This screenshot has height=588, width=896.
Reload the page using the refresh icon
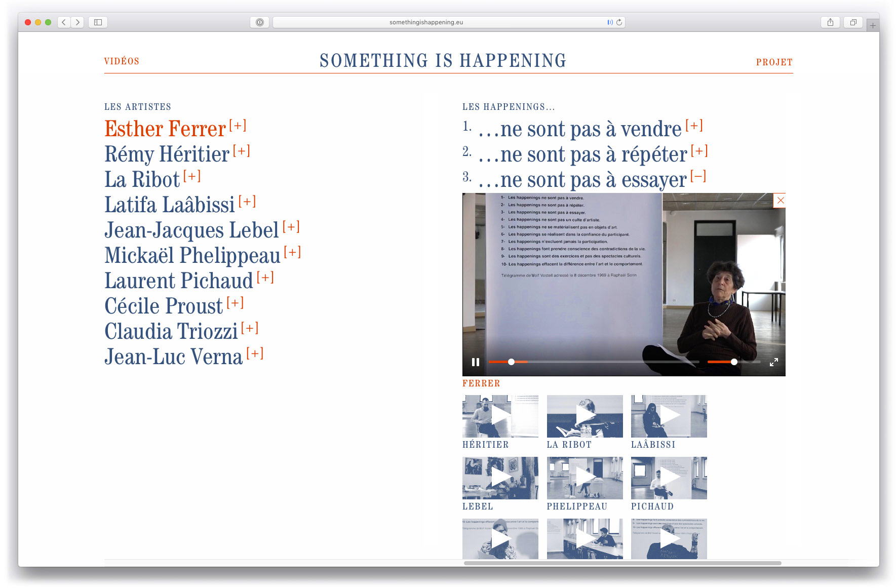click(619, 22)
